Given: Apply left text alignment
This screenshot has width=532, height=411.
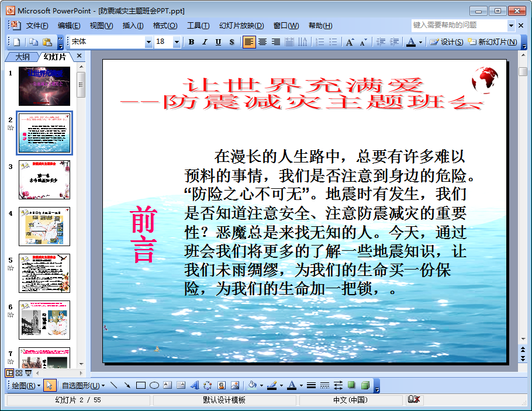Looking at the screenshot, I should (249, 42).
